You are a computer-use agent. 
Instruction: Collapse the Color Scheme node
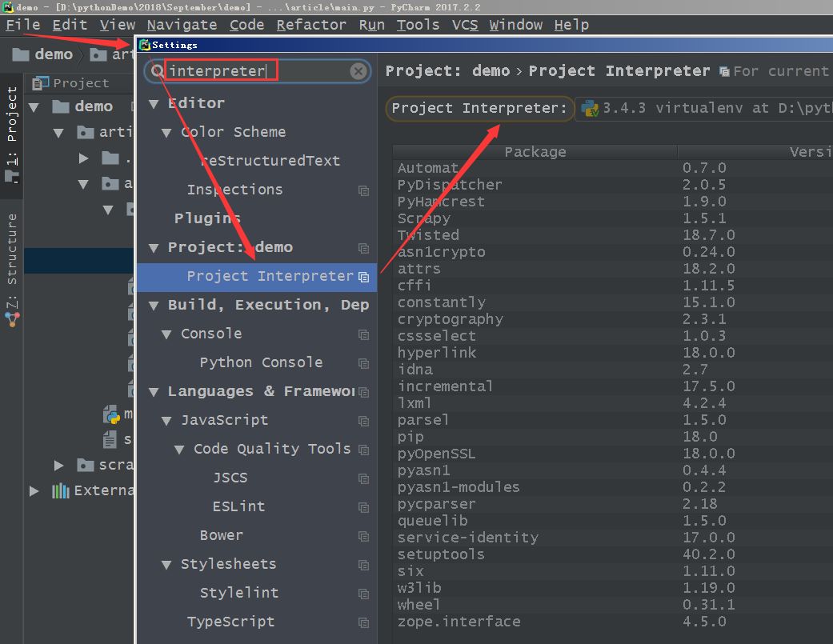pyautogui.click(x=166, y=133)
